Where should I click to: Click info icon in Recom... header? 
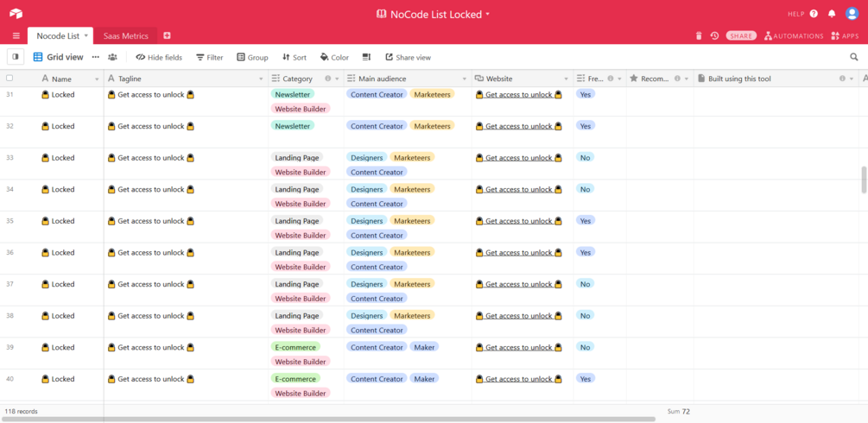[677, 79]
